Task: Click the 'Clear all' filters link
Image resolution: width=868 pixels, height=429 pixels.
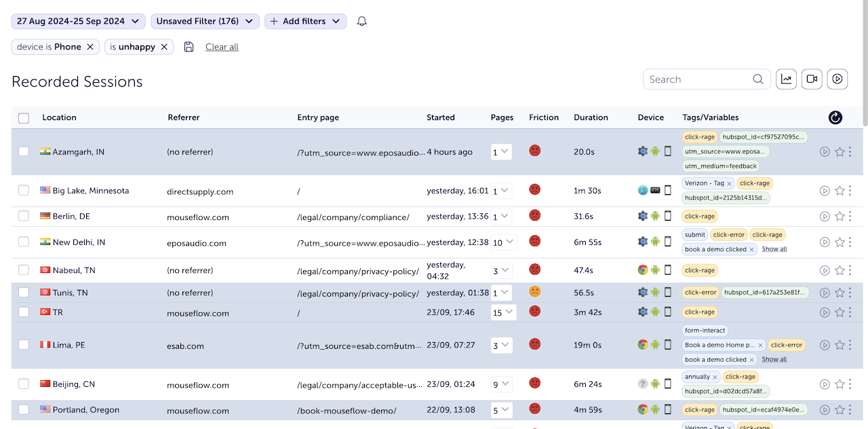Action: [x=222, y=47]
